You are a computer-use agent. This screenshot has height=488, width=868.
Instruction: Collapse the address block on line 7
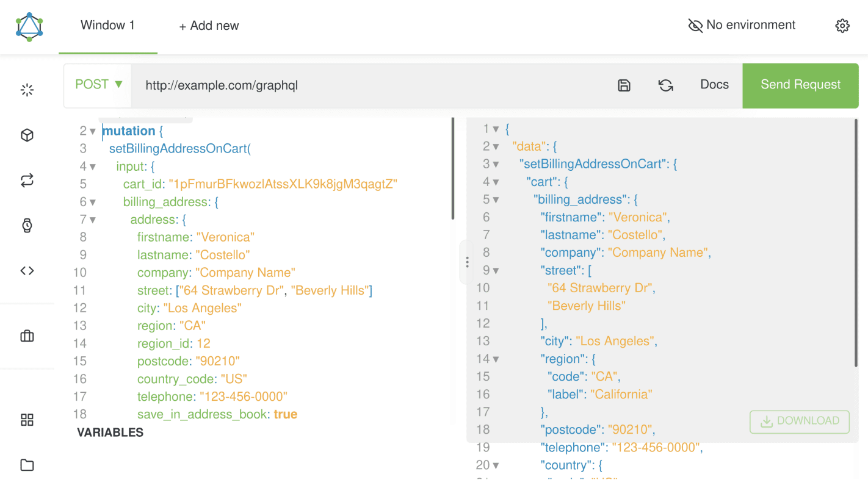(x=93, y=220)
